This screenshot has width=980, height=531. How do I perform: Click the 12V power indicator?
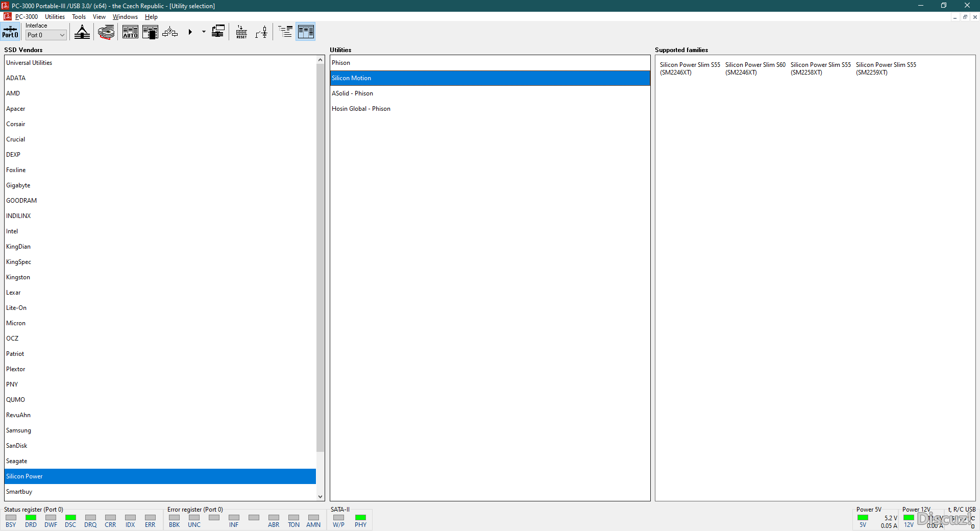point(909,518)
